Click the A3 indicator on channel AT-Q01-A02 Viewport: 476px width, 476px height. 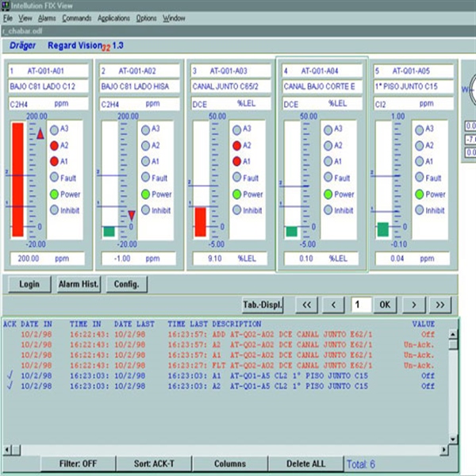(x=145, y=129)
